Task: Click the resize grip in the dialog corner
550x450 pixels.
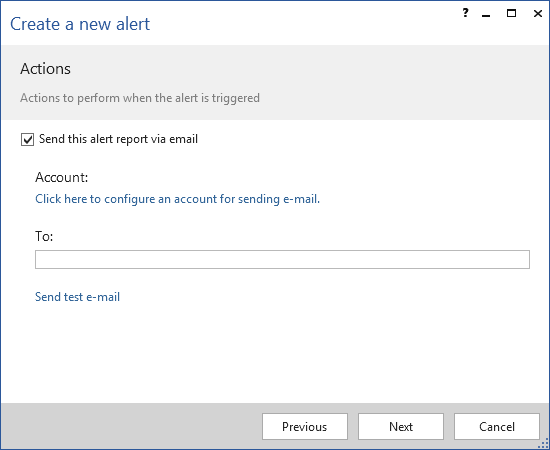Action: [x=545, y=445]
